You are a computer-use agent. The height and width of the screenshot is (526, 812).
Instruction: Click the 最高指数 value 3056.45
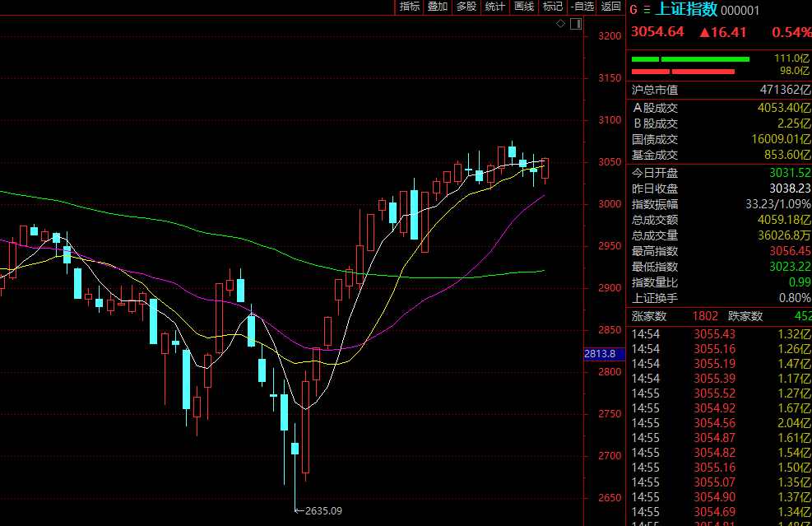[791, 251]
